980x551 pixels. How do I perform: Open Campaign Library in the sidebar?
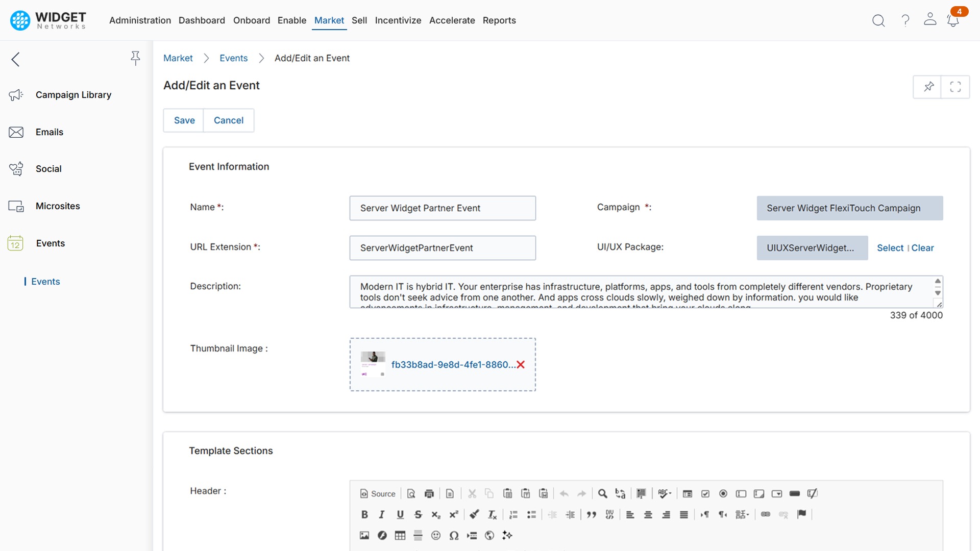click(73, 95)
